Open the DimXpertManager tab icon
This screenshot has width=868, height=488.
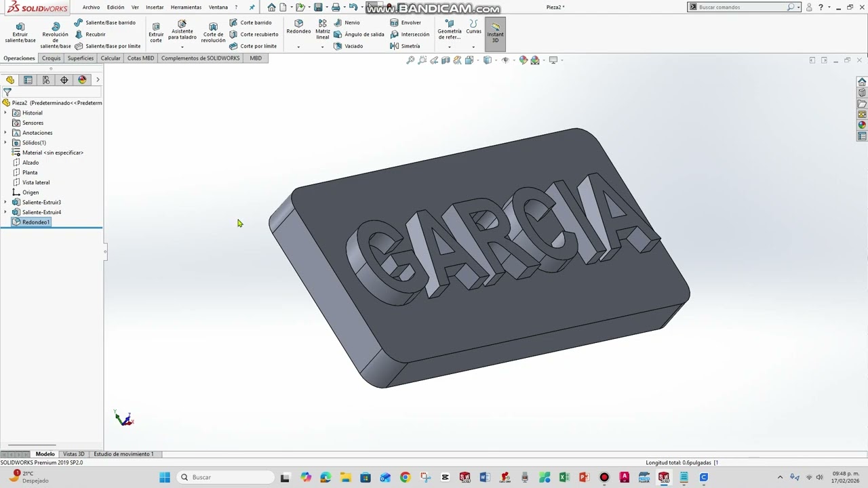(x=64, y=80)
